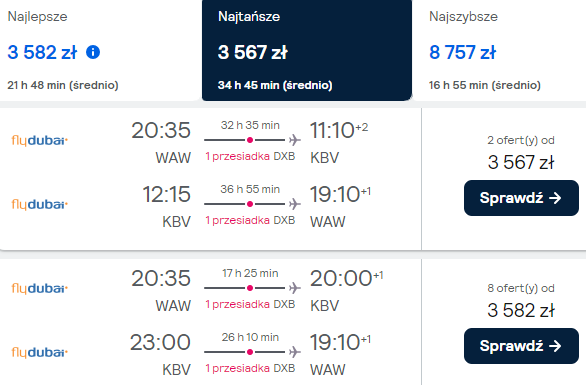Screen dimensions: 586x385
Task: Click flydubai logo on 23:00 KBV return flight
Action: tap(40, 352)
